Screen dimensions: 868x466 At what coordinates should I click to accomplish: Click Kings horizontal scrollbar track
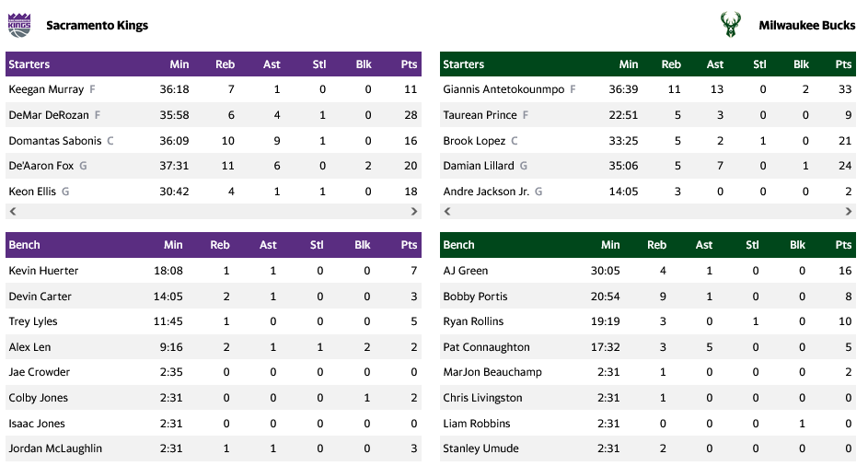tap(213, 211)
